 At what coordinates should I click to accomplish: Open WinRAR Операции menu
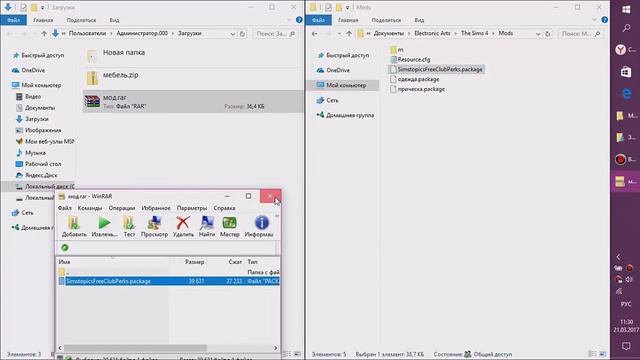pyautogui.click(x=122, y=208)
